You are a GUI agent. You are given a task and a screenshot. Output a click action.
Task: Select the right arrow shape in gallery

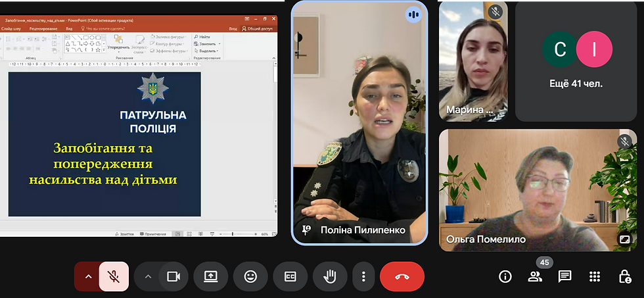coord(86,43)
